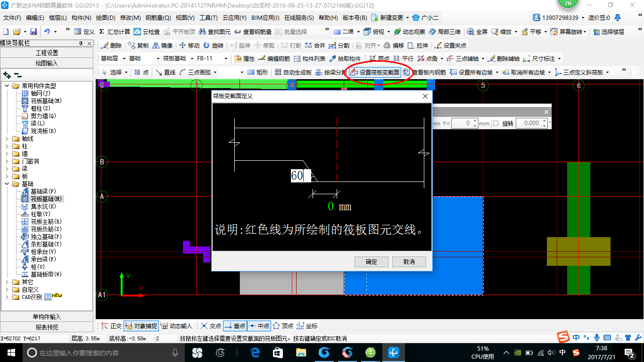The width and height of the screenshot is (644, 362).
Task: Select 分割 split tool
Action: click(x=339, y=46)
